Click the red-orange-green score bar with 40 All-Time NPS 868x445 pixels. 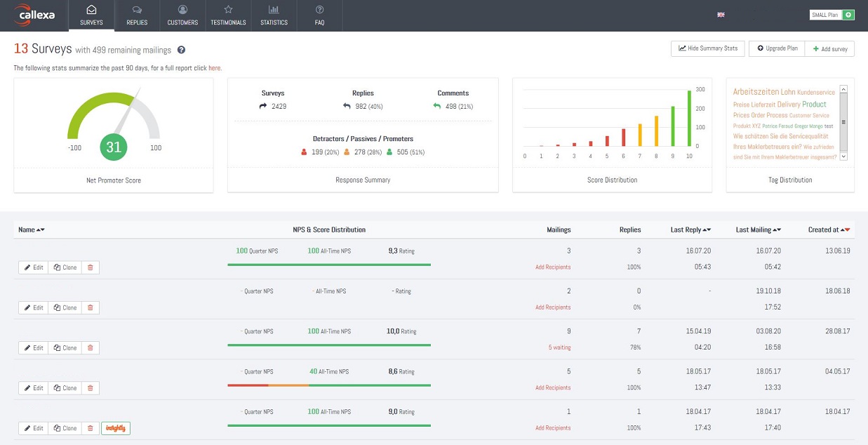pos(329,385)
